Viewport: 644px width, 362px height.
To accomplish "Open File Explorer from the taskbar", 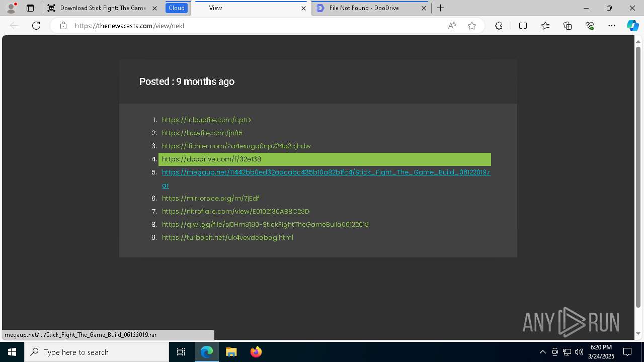I will pyautogui.click(x=231, y=352).
